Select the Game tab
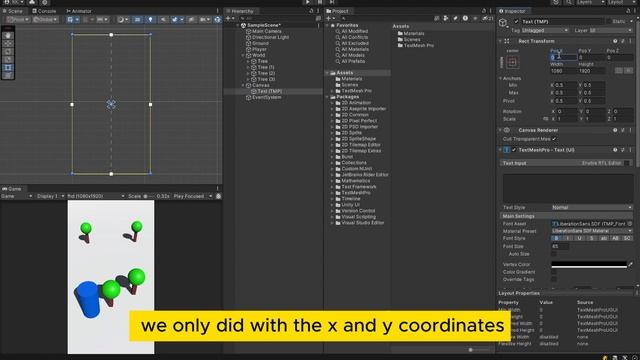 (x=12, y=189)
